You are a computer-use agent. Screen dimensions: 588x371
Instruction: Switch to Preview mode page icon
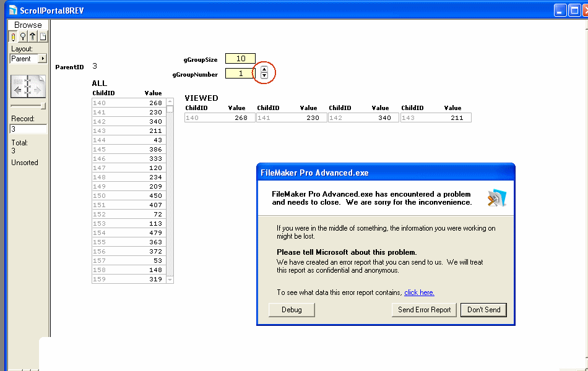tap(43, 36)
